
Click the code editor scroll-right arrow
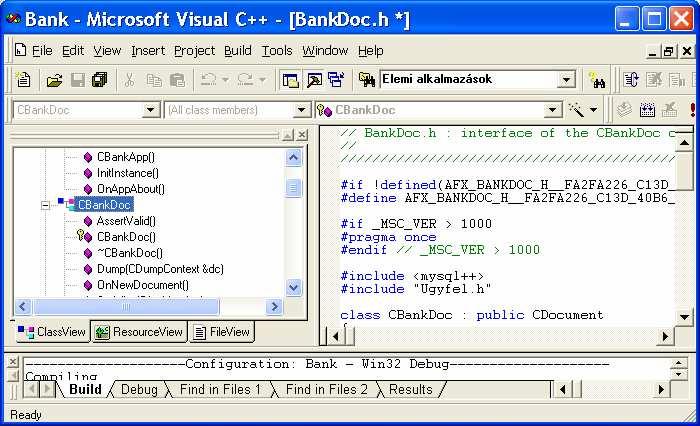(665, 336)
